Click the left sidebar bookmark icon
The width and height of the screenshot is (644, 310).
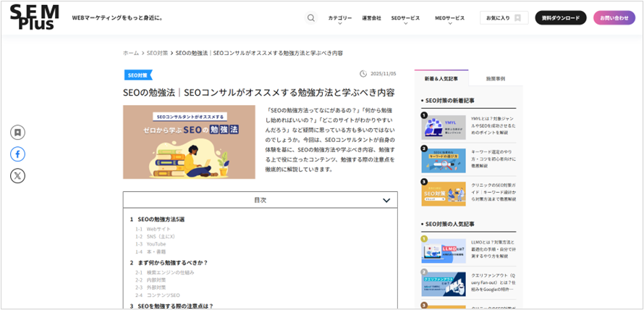pyautogui.click(x=17, y=132)
